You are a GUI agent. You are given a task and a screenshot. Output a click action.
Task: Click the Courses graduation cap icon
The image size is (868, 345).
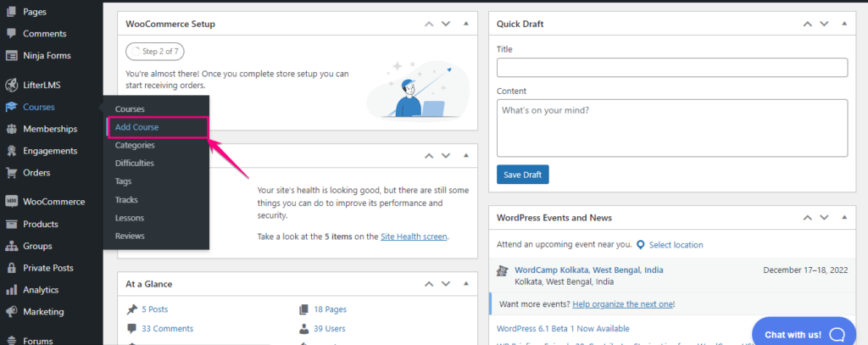click(11, 107)
